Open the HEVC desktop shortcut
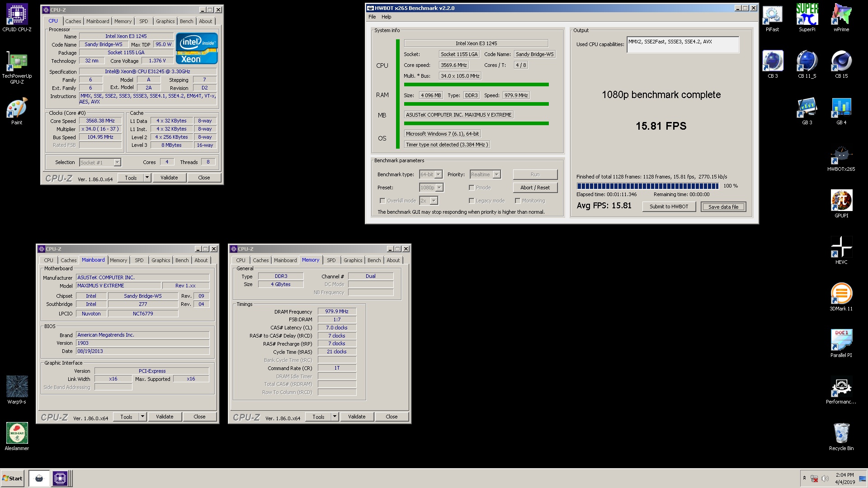 pos(841,251)
